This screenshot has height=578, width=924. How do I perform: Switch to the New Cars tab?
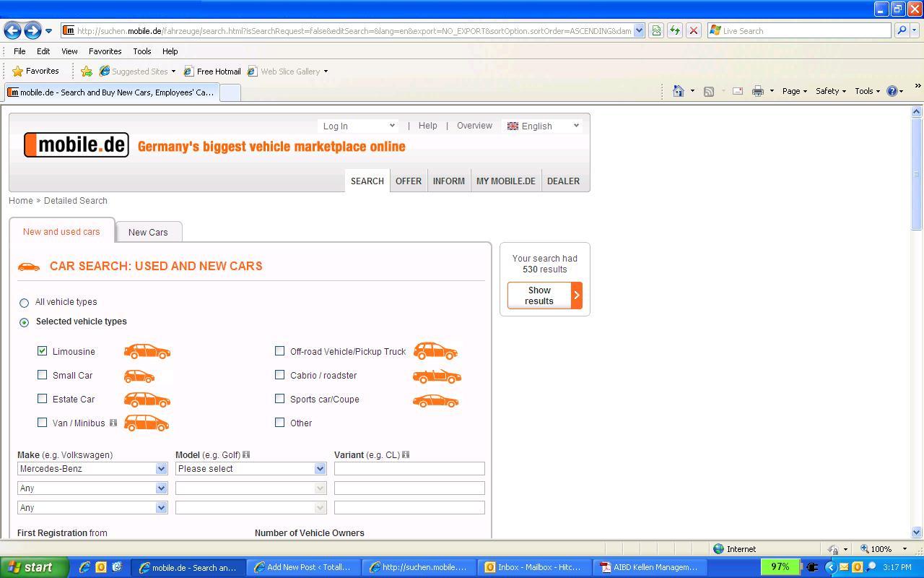coord(148,232)
